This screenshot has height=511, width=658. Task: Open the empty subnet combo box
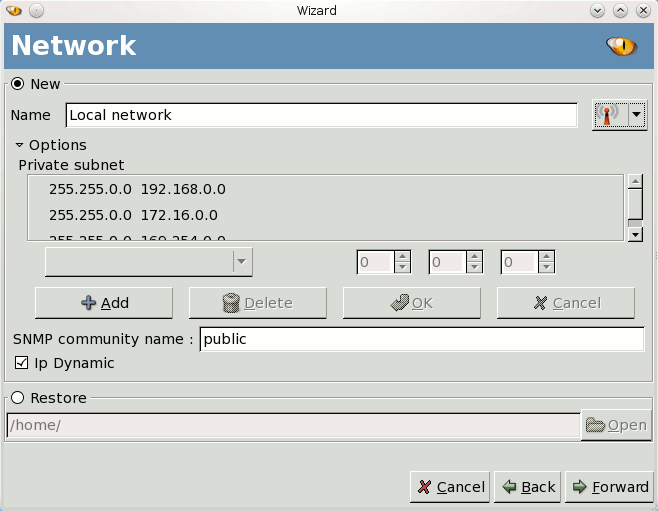click(x=149, y=262)
